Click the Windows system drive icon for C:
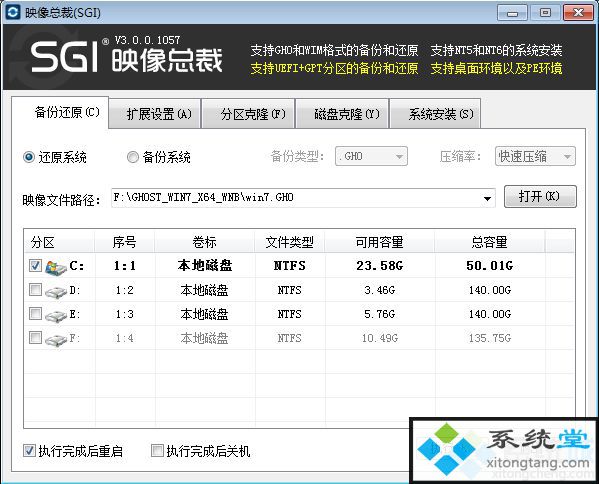The height and width of the screenshot is (484, 599). [x=56, y=267]
